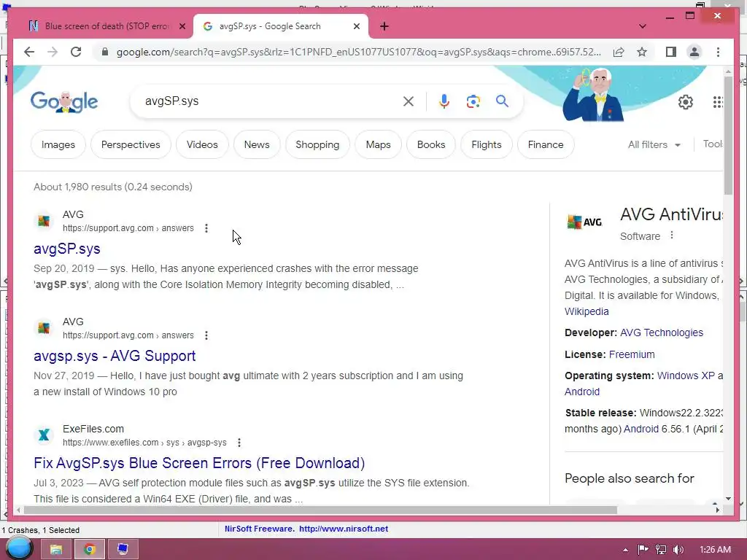Viewport: 747px width, 560px height.
Task: Open File Explorer from the taskbar
Action: (56, 549)
